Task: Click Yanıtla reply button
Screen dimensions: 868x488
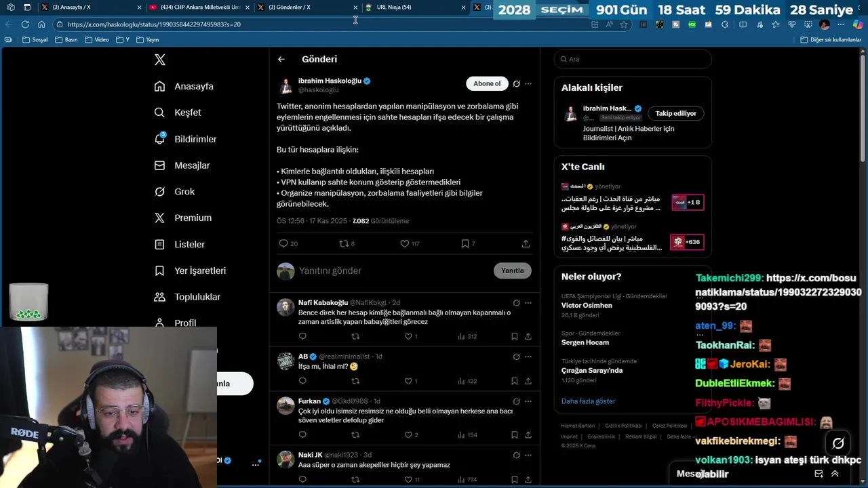Action: point(513,270)
